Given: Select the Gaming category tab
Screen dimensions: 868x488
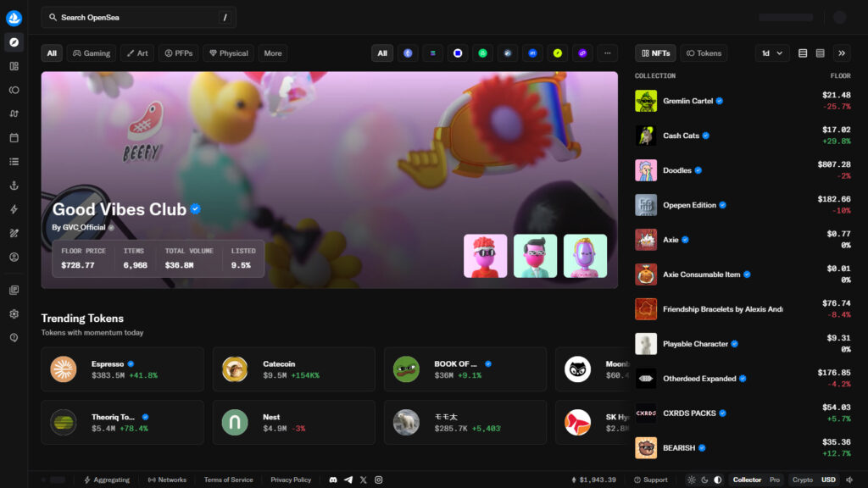Looking at the screenshot, I should click(x=92, y=53).
